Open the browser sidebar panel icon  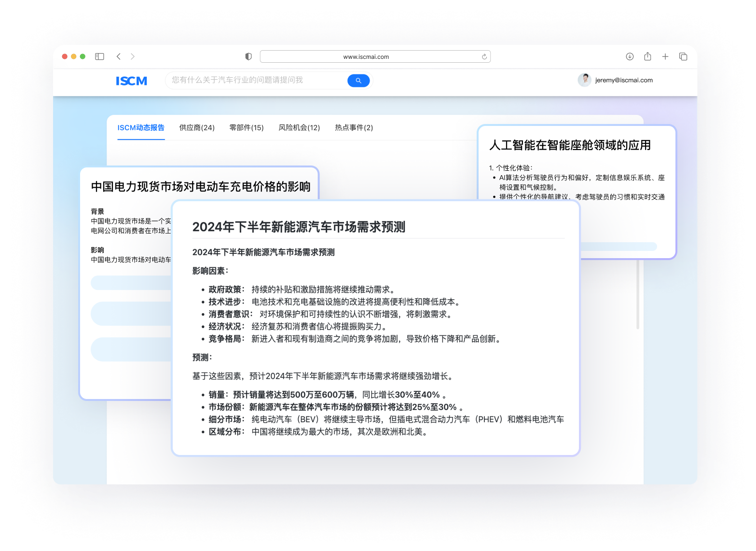(x=99, y=56)
